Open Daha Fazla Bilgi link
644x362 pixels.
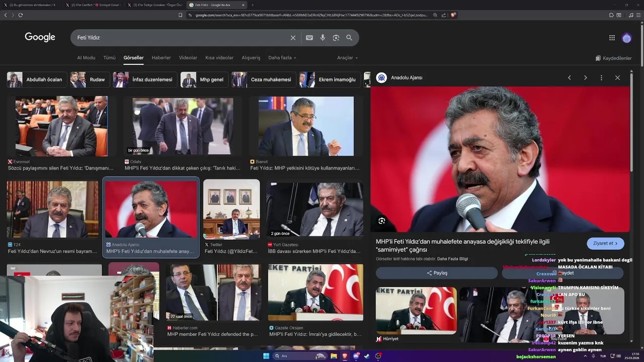[x=452, y=259]
